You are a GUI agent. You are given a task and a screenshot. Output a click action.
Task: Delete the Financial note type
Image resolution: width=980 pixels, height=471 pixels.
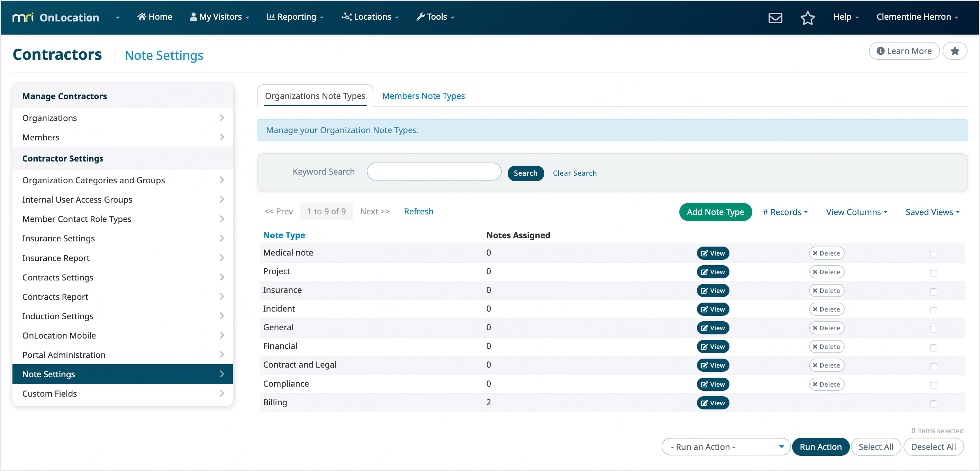826,346
